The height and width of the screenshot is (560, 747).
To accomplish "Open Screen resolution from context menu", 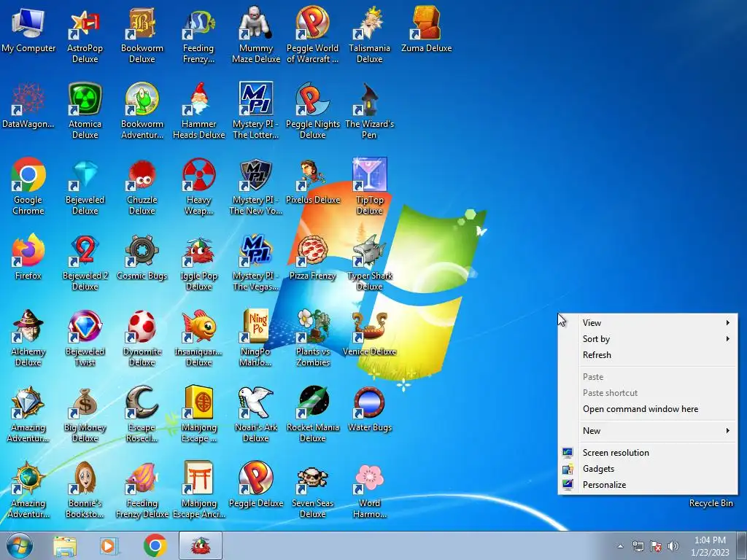I will 648,453.
